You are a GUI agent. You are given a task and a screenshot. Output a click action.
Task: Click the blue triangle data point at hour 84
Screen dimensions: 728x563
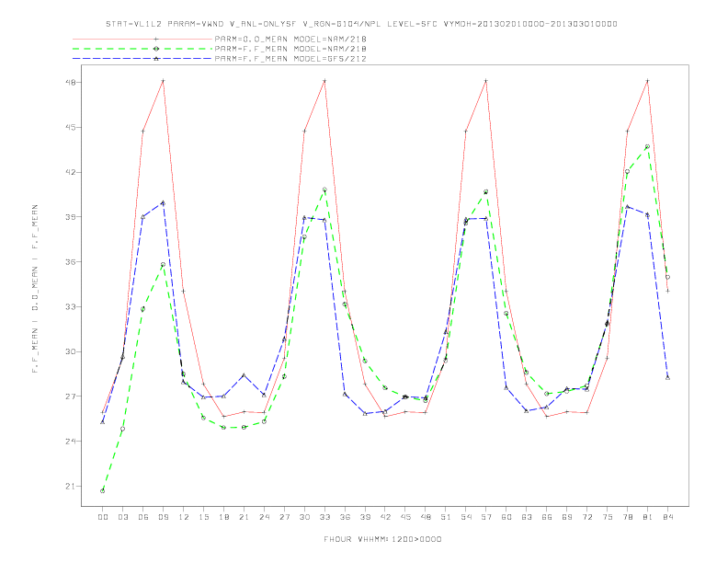pyautogui.click(x=667, y=378)
